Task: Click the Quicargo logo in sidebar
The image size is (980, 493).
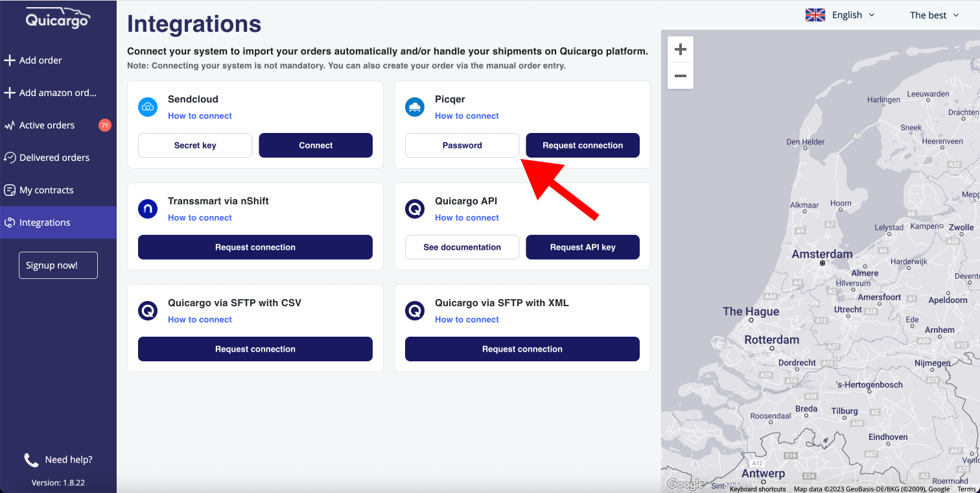Action: click(x=58, y=19)
